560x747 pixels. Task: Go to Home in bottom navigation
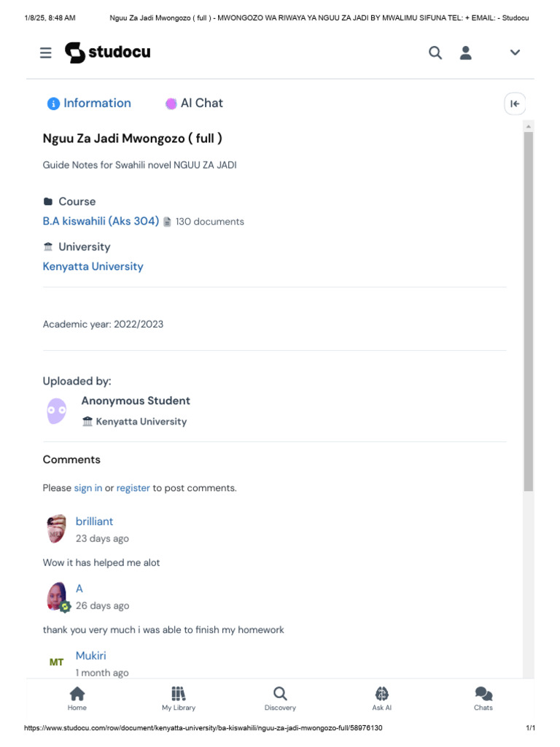(x=77, y=698)
